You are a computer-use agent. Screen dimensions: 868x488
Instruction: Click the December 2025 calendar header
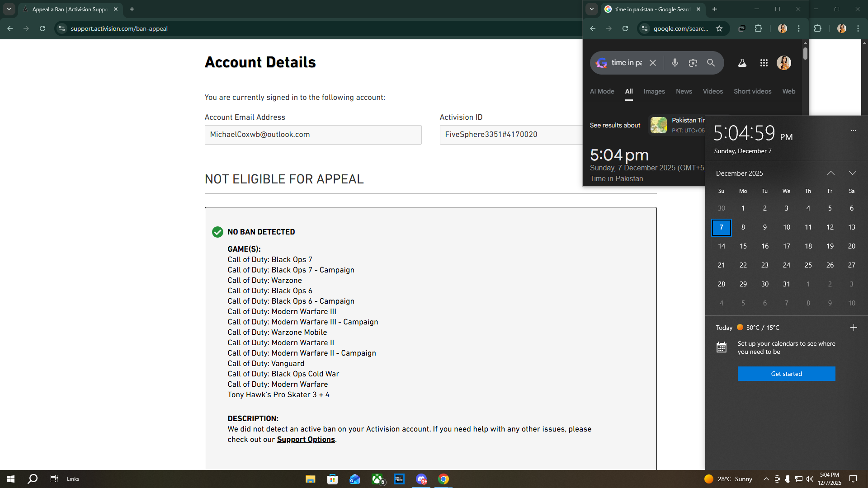click(740, 174)
